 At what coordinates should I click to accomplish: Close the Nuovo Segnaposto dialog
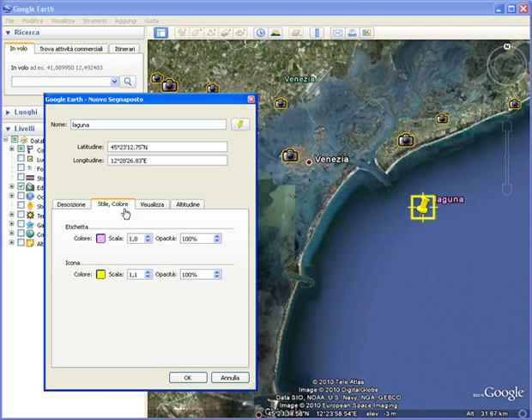point(251,99)
